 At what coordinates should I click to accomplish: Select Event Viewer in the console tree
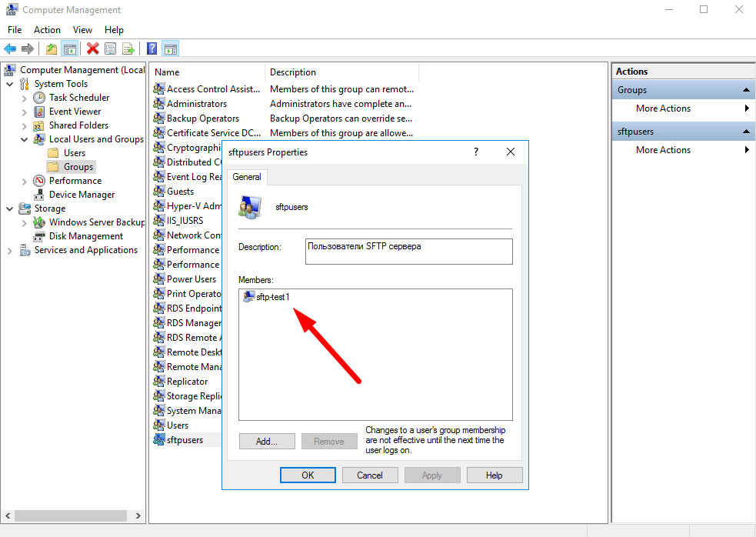point(75,112)
